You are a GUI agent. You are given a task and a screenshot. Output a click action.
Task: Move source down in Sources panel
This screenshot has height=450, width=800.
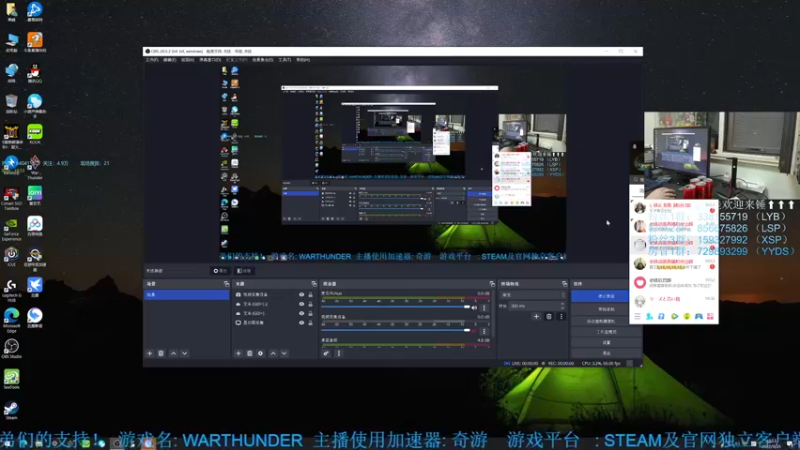click(284, 353)
